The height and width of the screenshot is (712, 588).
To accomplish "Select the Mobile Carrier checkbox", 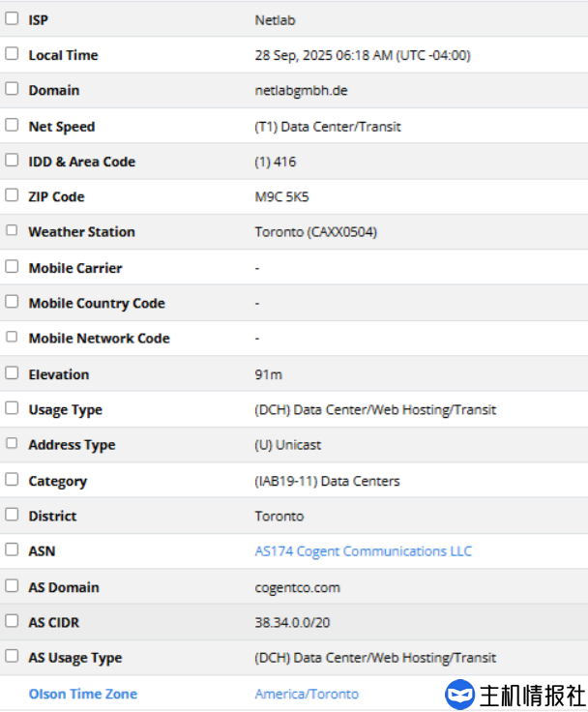I will click(x=12, y=266).
